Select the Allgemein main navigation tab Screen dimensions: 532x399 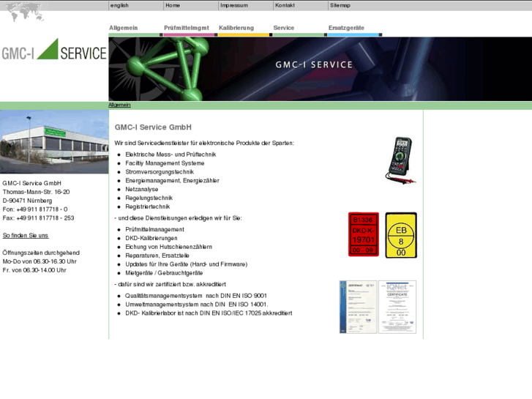click(x=124, y=28)
